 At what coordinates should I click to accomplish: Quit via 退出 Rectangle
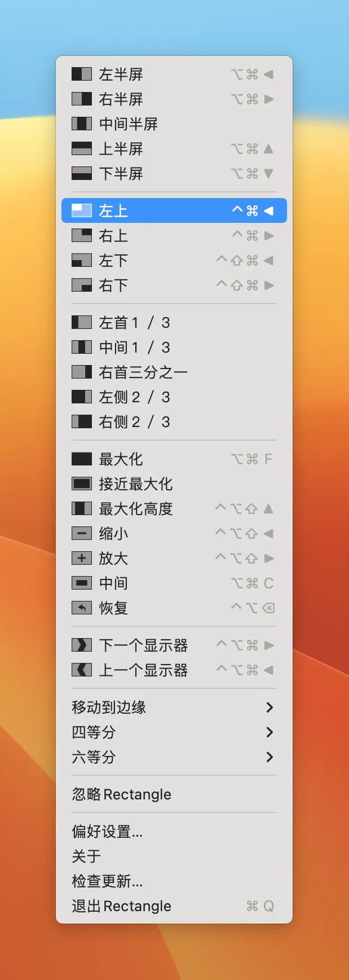[x=121, y=906]
